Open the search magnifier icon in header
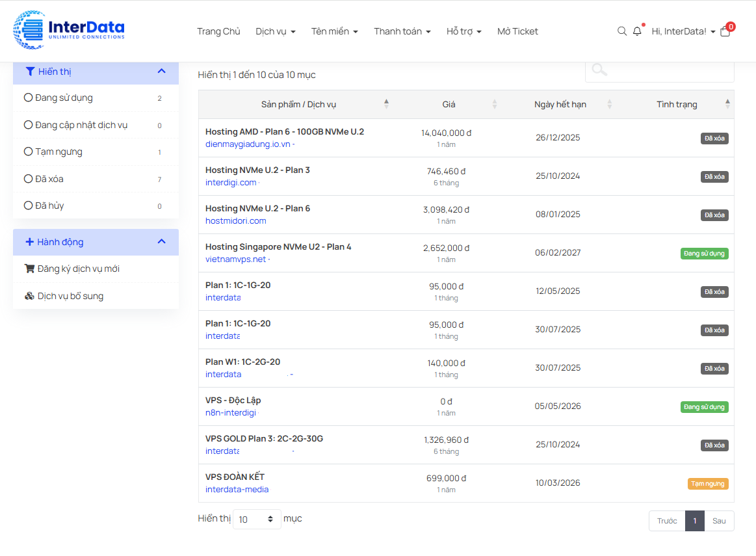 622,31
